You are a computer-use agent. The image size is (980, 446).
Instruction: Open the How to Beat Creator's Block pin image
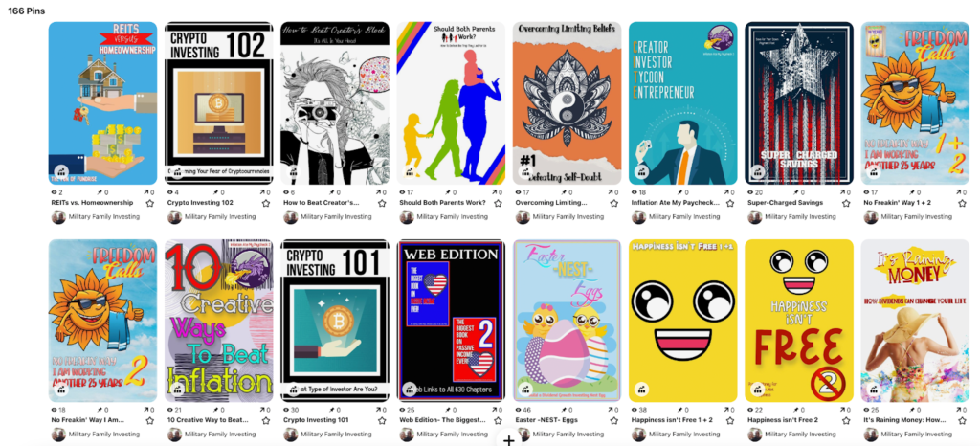tap(334, 103)
